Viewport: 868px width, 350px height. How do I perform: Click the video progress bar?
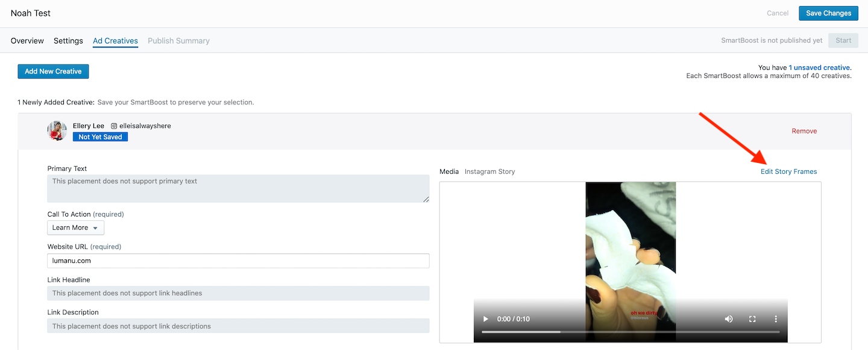631,332
